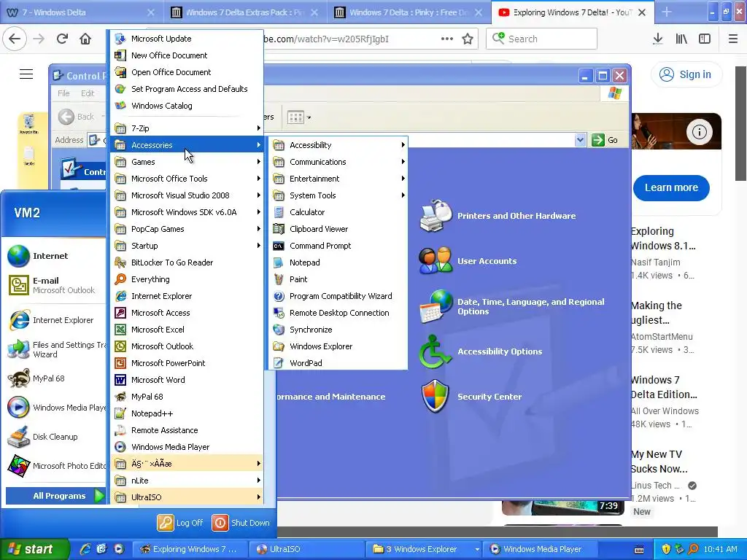
Task: Click the Learn more button
Action: click(671, 187)
